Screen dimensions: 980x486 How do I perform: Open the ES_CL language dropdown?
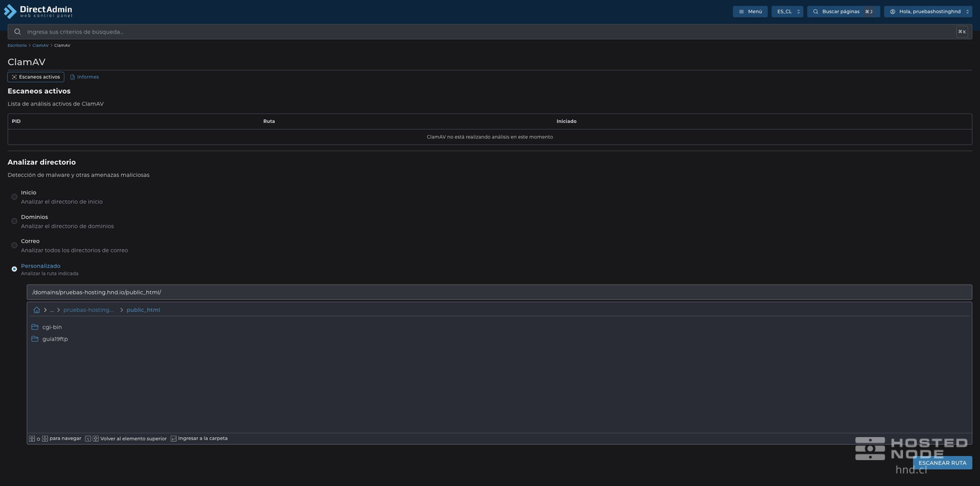(787, 11)
